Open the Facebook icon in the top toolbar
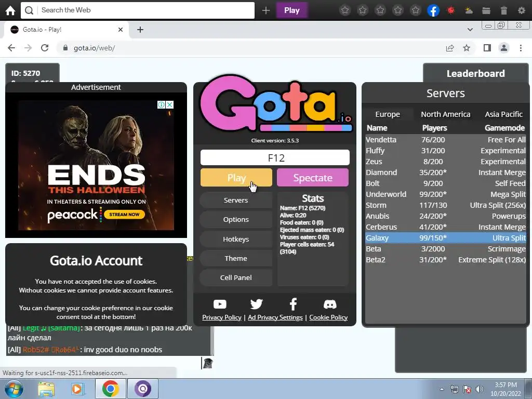The width and height of the screenshot is (532, 399). click(x=433, y=10)
